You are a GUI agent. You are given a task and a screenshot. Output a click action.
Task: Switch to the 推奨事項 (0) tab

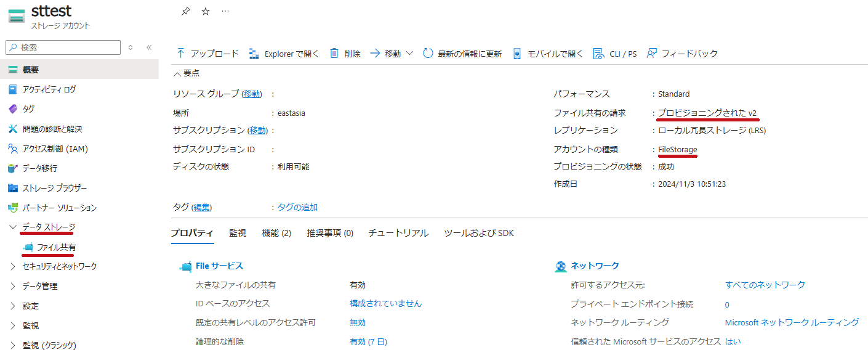pyautogui.click(x=330, y=233)
